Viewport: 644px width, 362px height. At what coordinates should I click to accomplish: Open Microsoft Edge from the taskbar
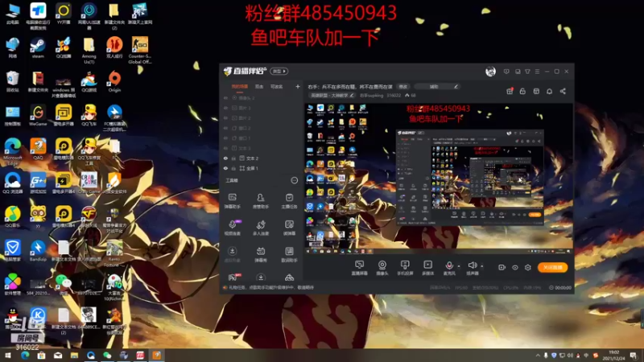coord(25,356)
